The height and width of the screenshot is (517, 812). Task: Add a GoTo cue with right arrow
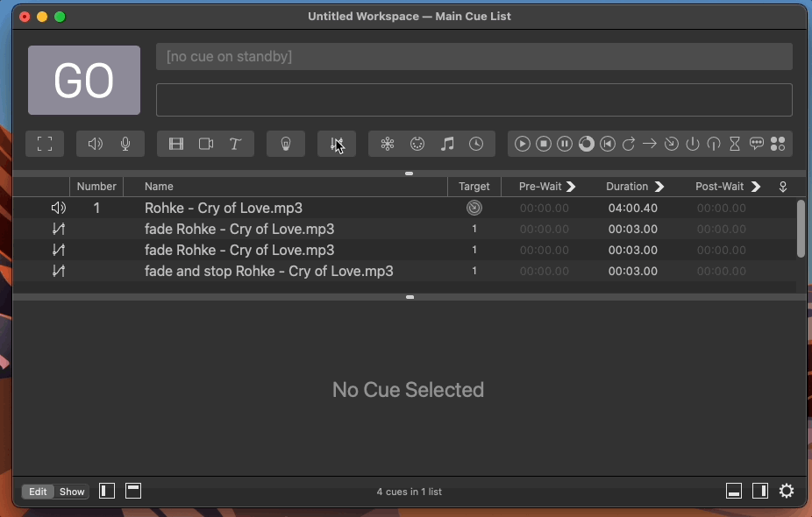650,144
